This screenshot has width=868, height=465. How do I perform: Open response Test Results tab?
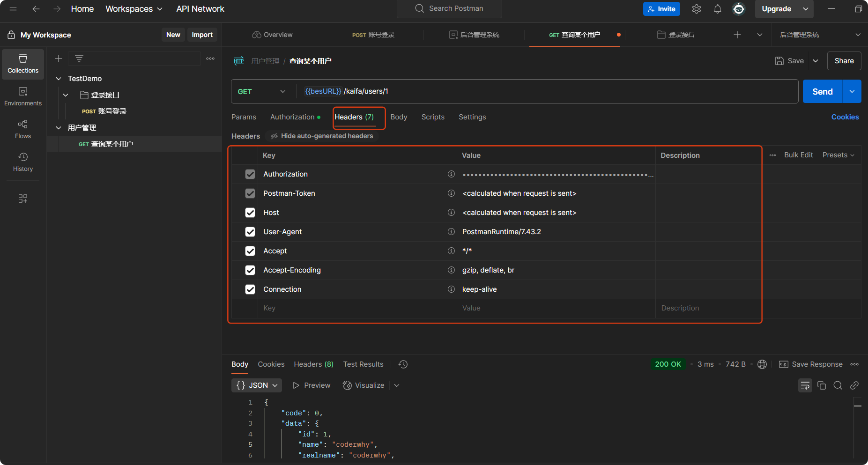click(363, 364)
